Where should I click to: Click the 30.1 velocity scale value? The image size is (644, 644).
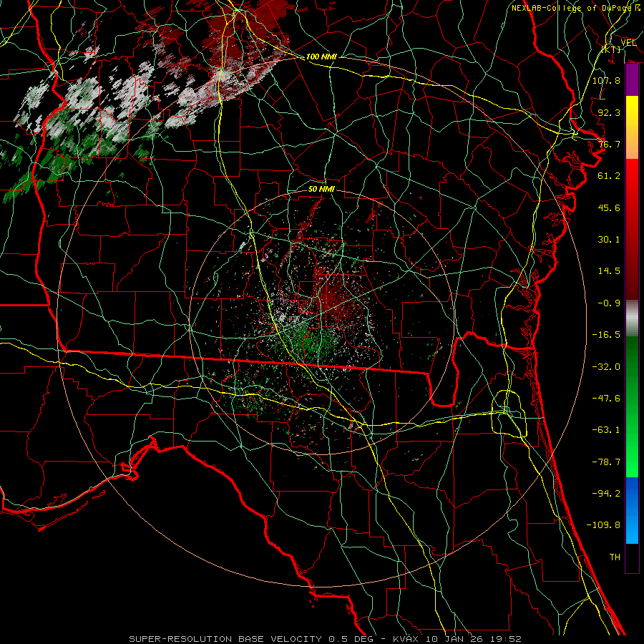tap(609, 240)
